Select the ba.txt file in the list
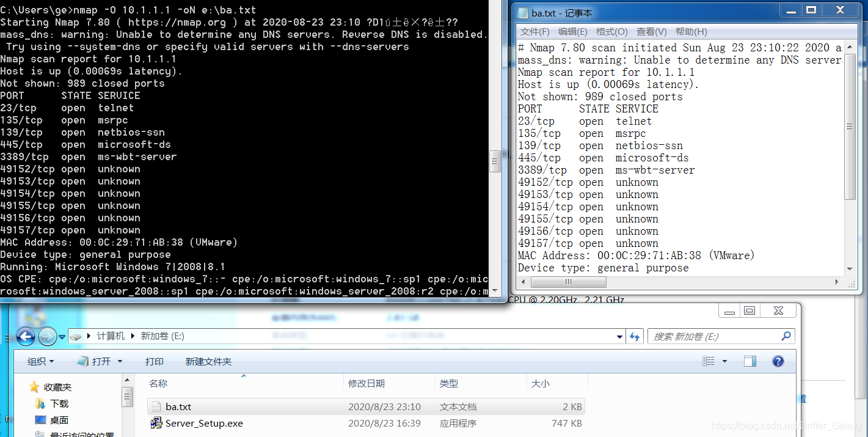This screenshot has width=868, height=437. click(366, 406)
